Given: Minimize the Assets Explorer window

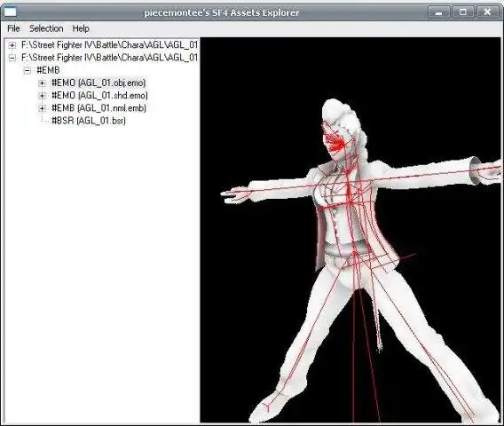Looking at the screenshot, I should (438, 12).
